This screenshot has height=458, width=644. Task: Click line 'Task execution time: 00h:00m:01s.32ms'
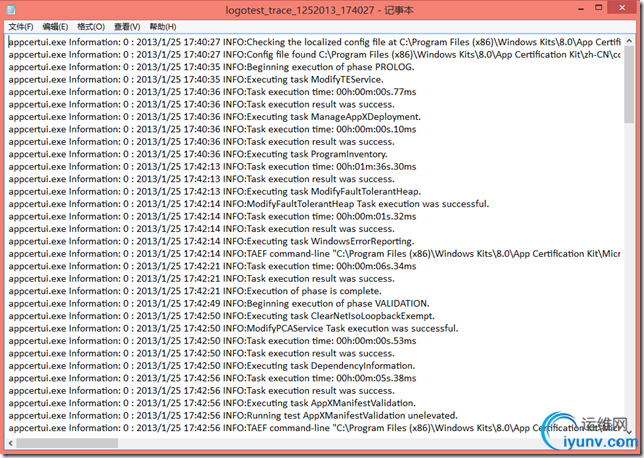click(x=212, y=216)
